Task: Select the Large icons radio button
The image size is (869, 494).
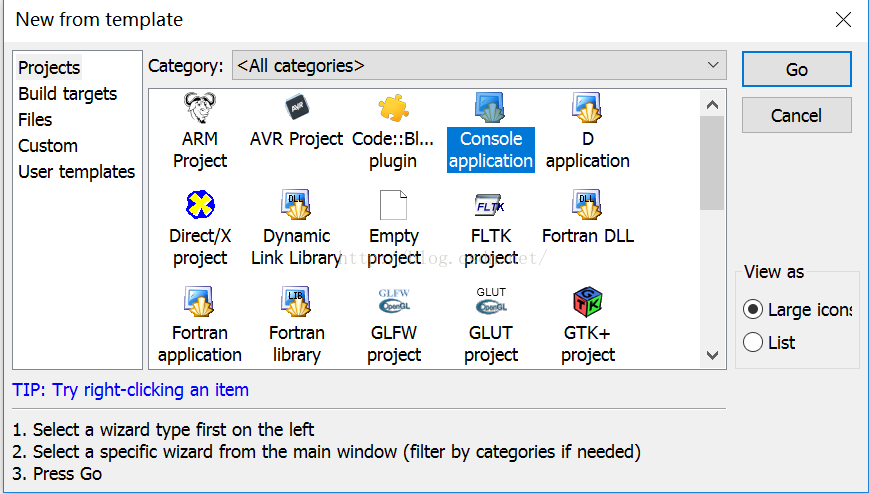Action: 753,309
